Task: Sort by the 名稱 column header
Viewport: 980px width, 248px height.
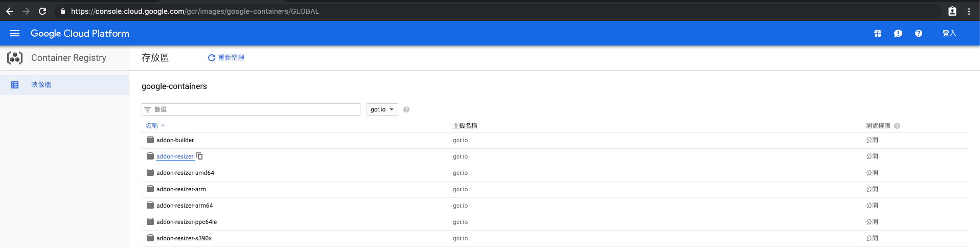Action: pos(152,126)
